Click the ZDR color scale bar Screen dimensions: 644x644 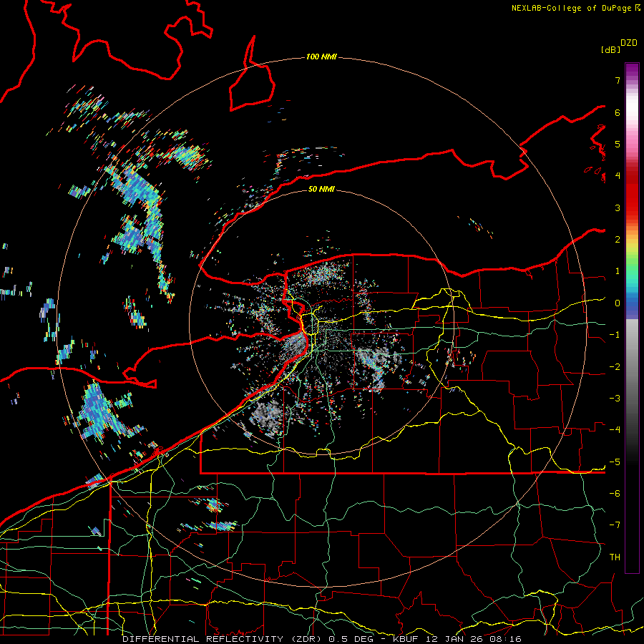click(x=632, y=318)
